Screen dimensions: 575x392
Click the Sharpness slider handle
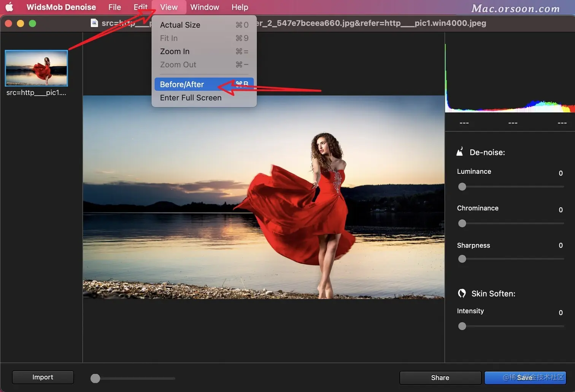(x=462, y=259)
